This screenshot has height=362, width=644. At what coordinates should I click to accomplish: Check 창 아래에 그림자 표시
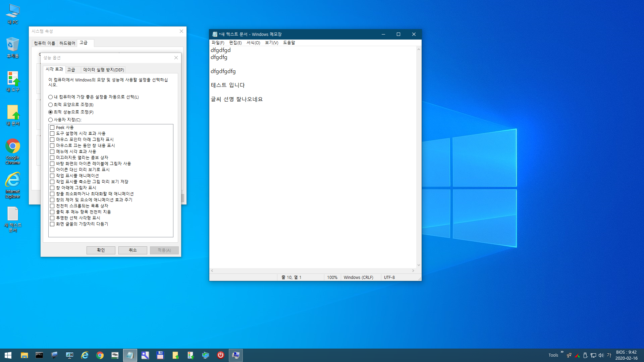[52, 188]
